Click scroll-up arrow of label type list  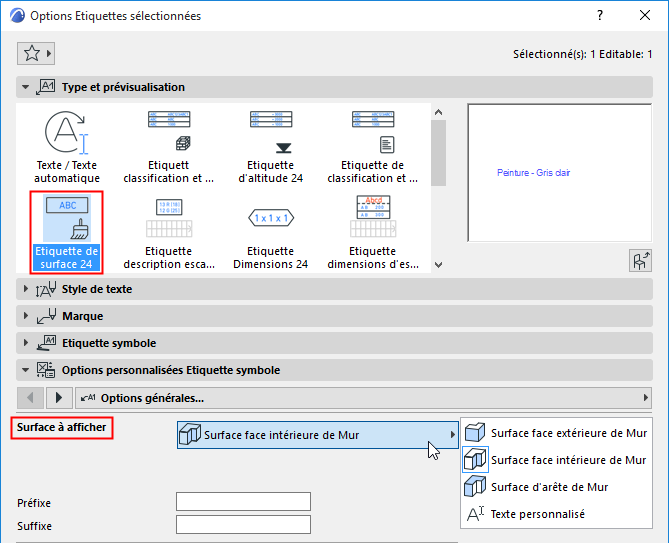pos(438,113)
